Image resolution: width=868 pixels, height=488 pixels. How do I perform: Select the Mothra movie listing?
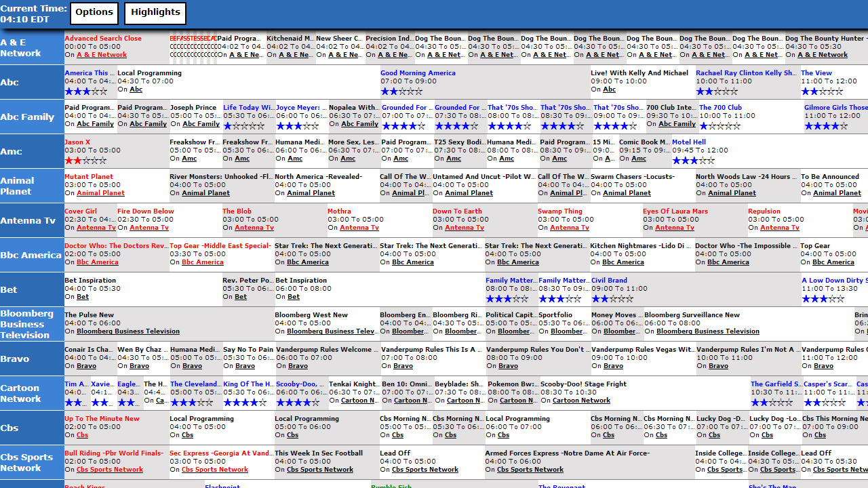pyautogui.click(x=340, y=211)
